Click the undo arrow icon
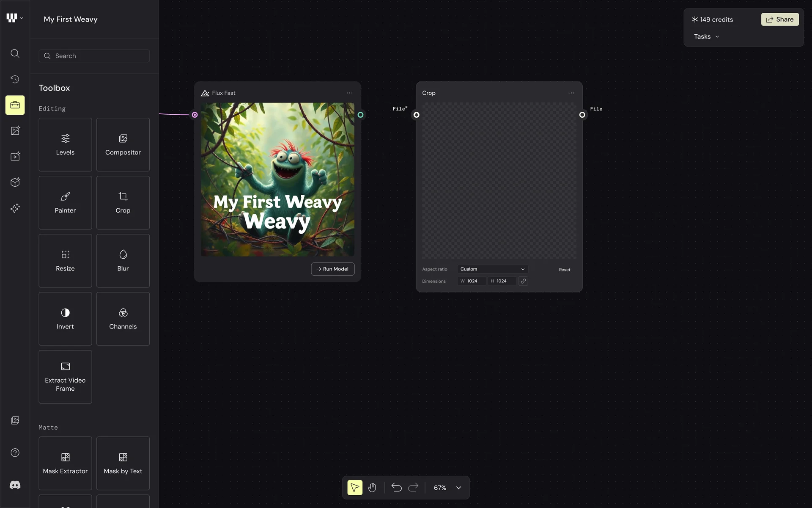812x508 pixels. [396, 488]
